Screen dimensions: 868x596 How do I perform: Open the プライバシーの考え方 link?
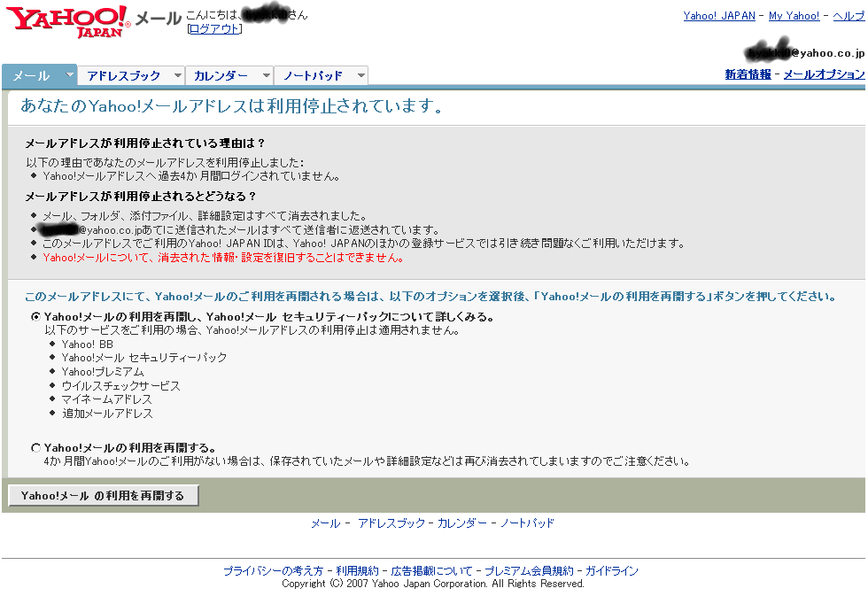tap(273, 570)
